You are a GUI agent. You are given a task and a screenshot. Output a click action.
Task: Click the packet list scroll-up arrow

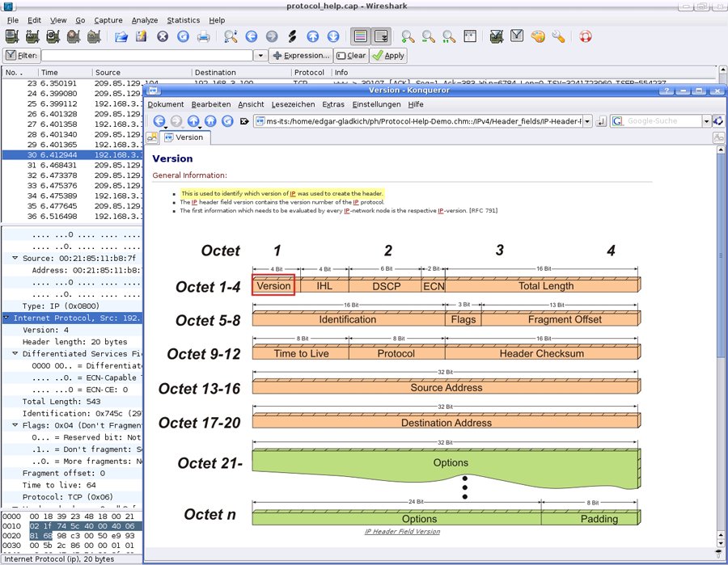click(x=722, y=70)
